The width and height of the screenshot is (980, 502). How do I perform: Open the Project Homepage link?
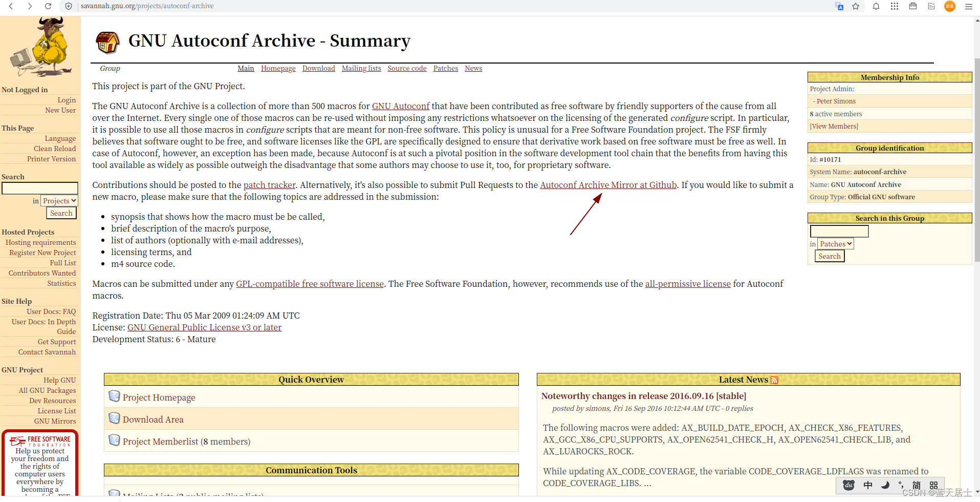pos(159,398)
